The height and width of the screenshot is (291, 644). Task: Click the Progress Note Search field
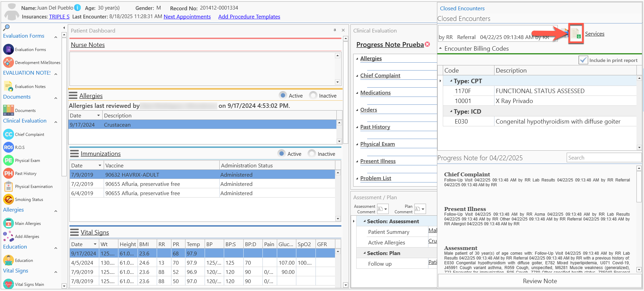tap(604, 157)
